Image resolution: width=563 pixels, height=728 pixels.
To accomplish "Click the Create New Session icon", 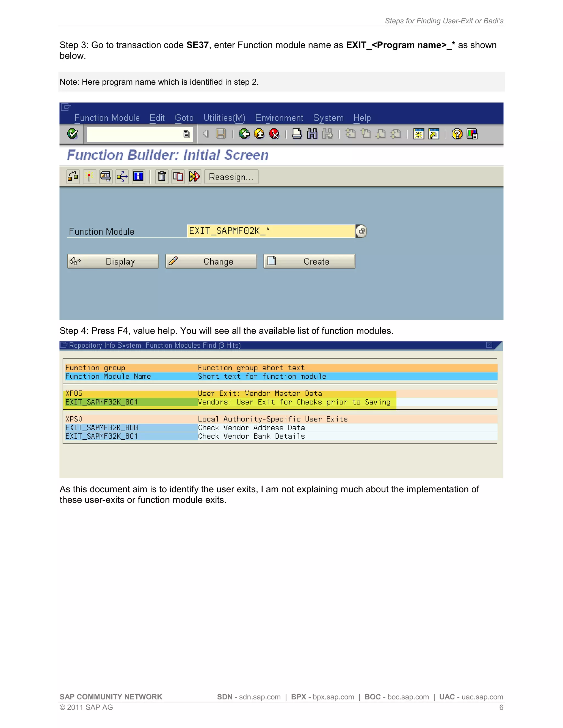I will point(419,134).
